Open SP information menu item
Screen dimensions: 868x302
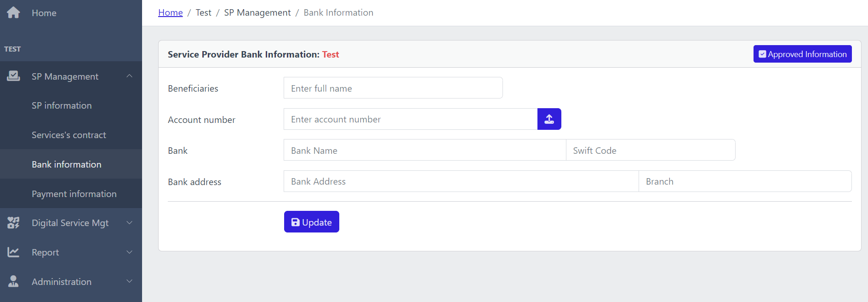pyautogui.click(x=62, y=105)
